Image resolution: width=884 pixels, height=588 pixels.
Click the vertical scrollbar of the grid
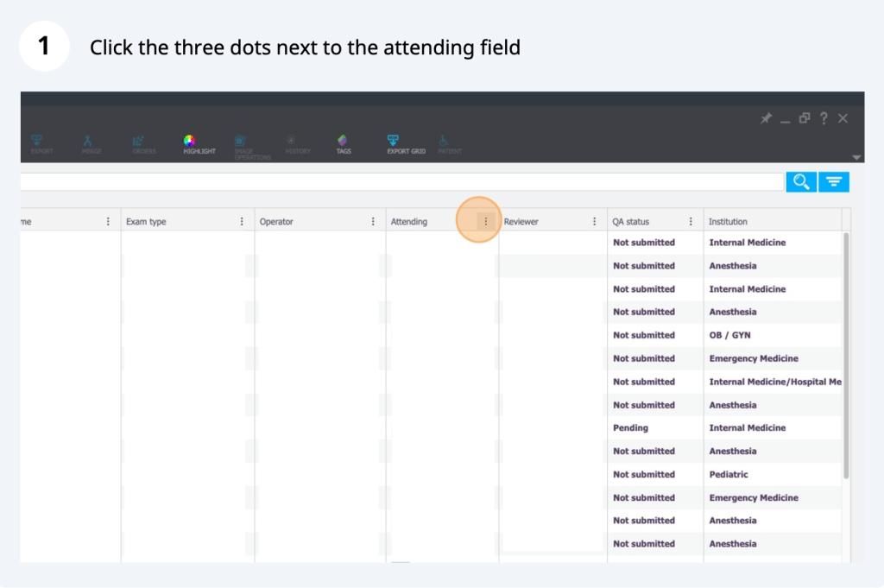(846, 354)
